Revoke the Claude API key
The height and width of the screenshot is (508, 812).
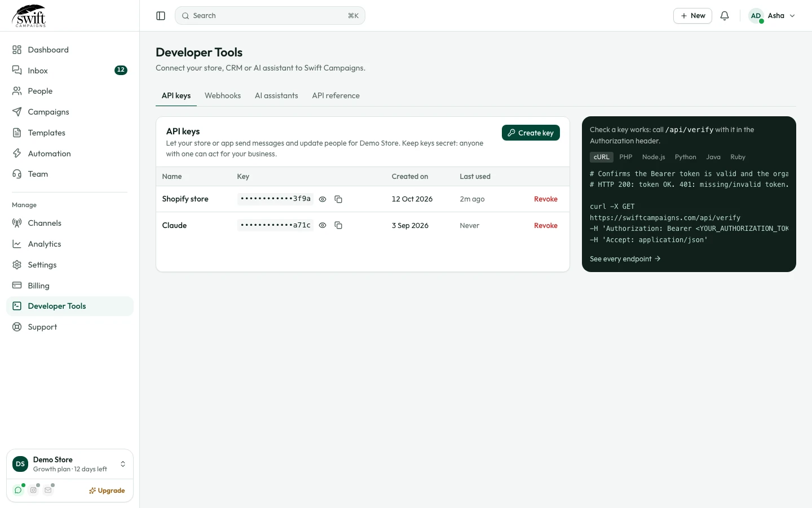[x=546, y=225]
